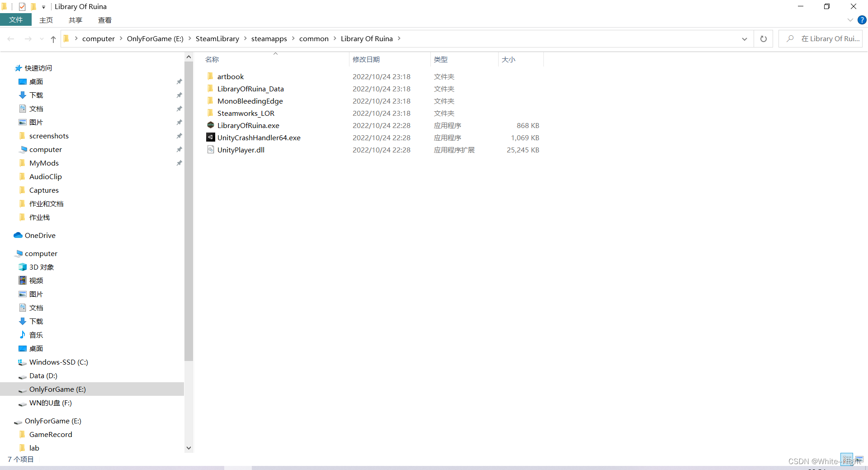This screenshot has width=868, height=470.
Task: Expand breadcrumb chevron after steamapps
Action: (x=293, y=38)
